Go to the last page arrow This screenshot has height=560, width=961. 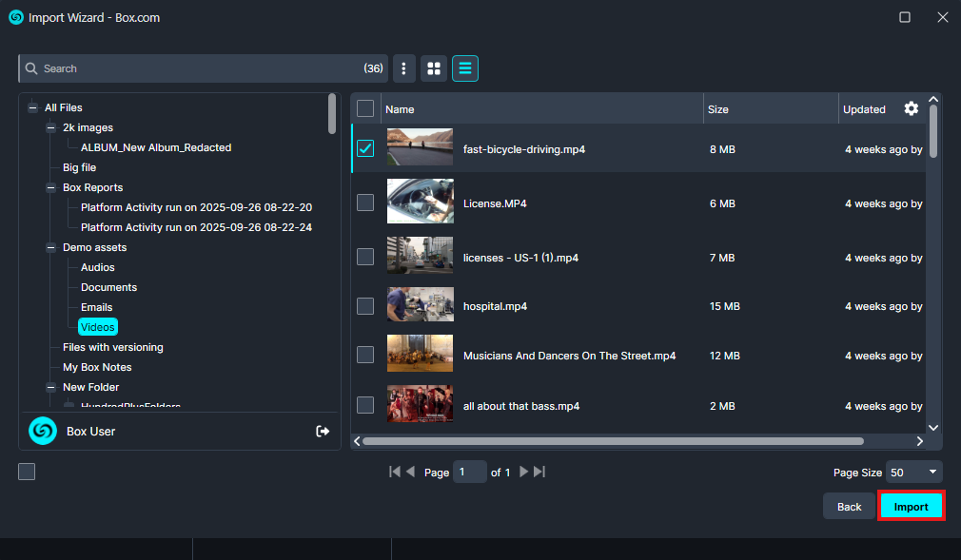[539, 472]
